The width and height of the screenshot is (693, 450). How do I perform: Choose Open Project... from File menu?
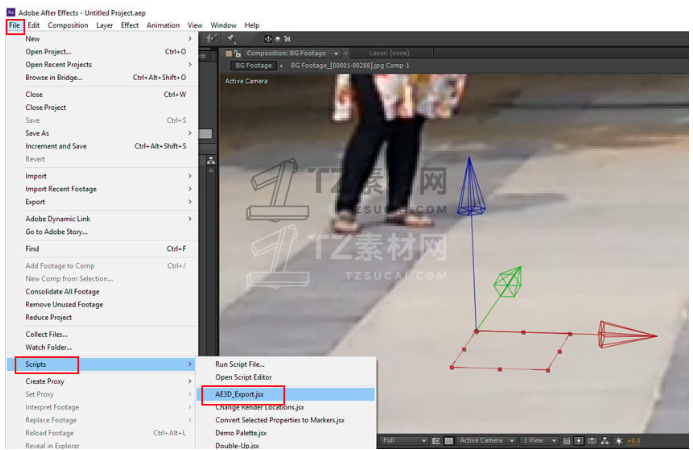(x=103, y=52)
